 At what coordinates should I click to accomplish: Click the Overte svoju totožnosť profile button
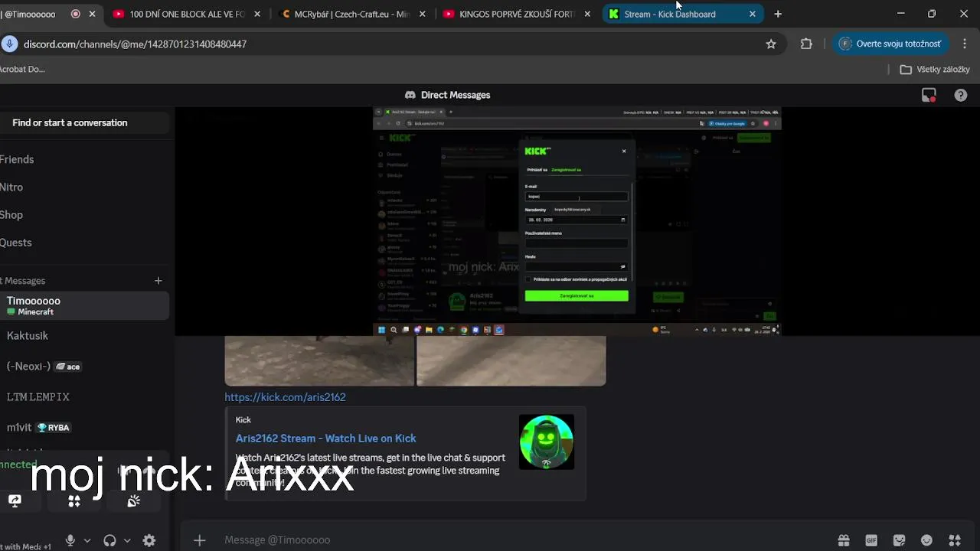(891, 44)
